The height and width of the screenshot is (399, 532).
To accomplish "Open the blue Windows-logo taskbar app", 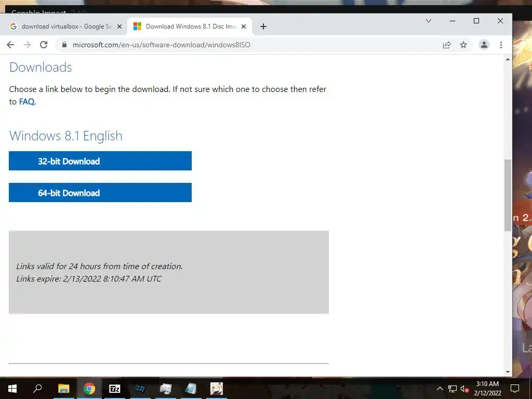I will 140,389.
